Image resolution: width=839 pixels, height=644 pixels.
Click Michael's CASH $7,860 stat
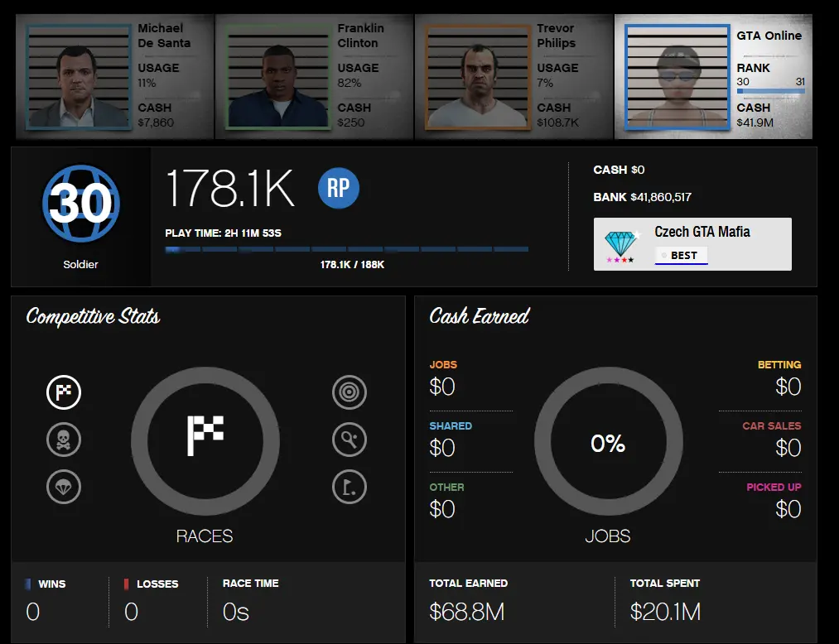(156, 115)
